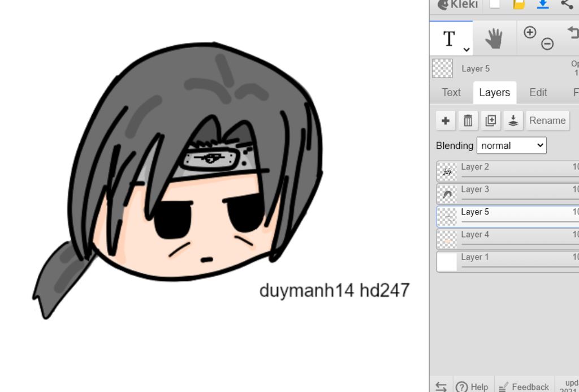Open an image with the yellow folder icon
579x392 pixels.
519,5
